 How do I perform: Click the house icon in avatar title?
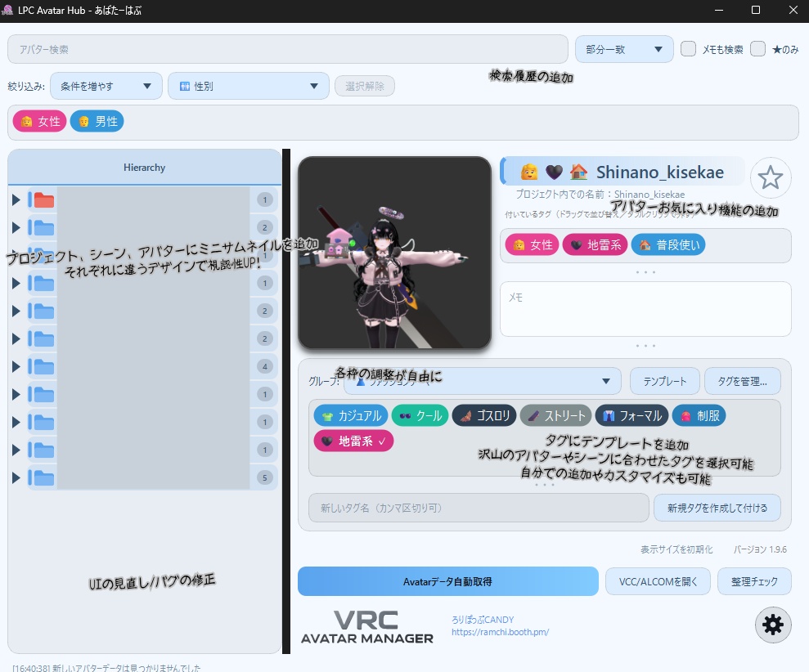tap(578, 172)
